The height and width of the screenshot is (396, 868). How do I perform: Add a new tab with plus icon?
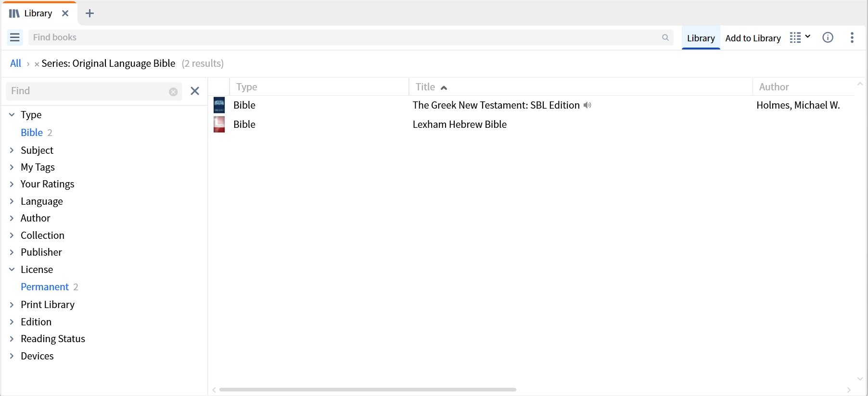click(x=89, y=13)
